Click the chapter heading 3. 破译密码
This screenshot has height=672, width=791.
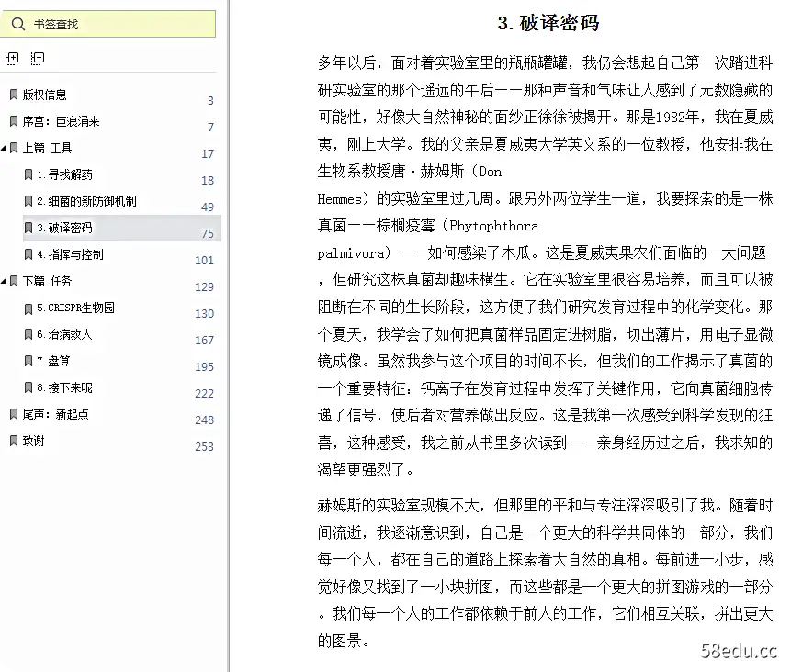(548, 23)
